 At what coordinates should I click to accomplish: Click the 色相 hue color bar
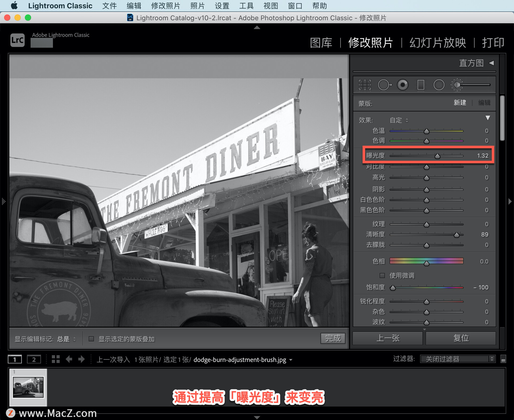[426, 261]
